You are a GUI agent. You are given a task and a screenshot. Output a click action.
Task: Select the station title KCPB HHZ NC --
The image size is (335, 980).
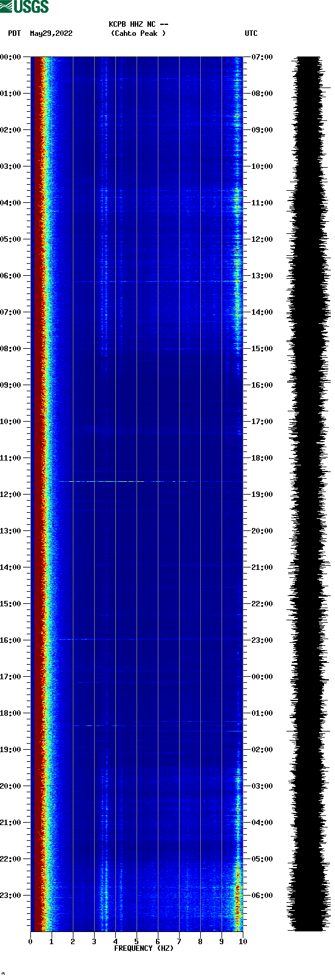(x=138, y=24)
